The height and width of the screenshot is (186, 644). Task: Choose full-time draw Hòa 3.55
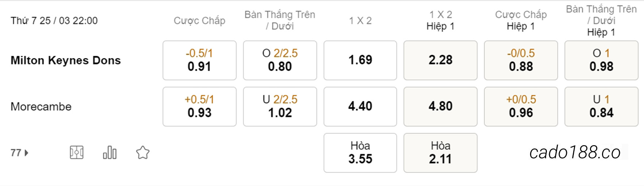360,153
